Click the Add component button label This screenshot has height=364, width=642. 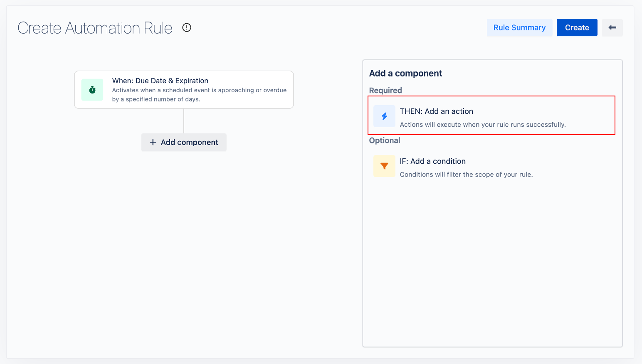[x=189, y=142]
